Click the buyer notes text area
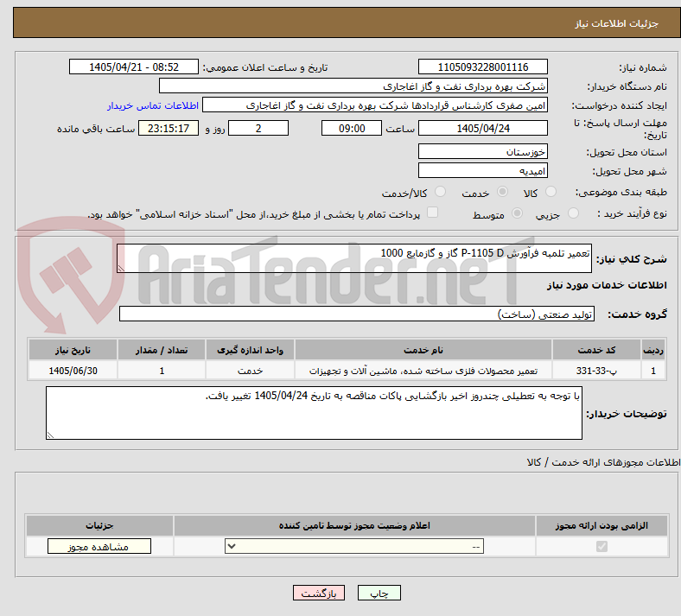 click(x=314, y=413)
